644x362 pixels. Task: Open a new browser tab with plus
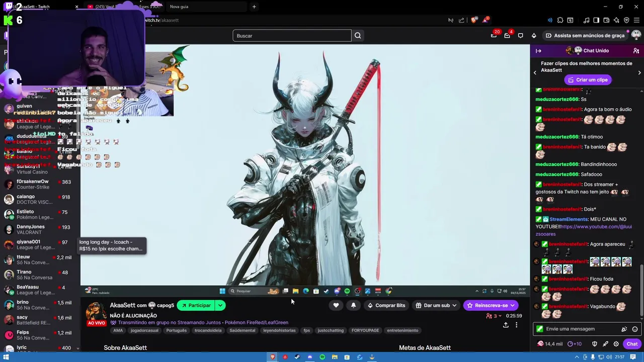pyautogui.click(x=254, y=7)
